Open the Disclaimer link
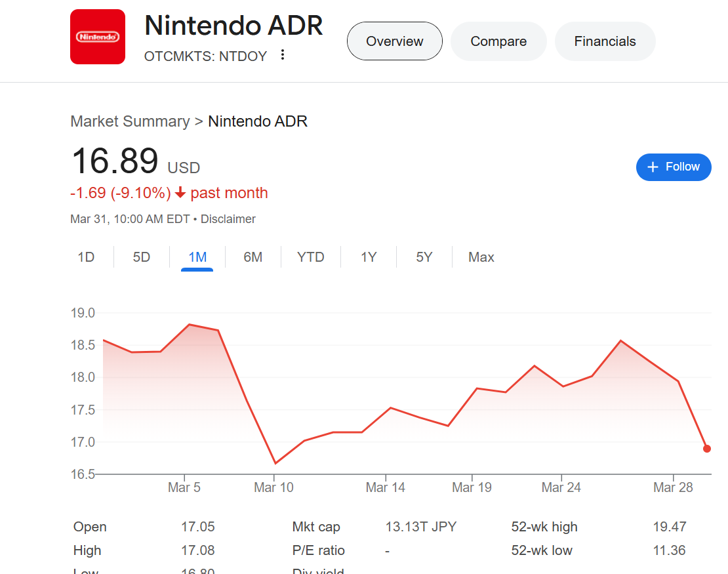The image size is (728, 574). [228, 219]
